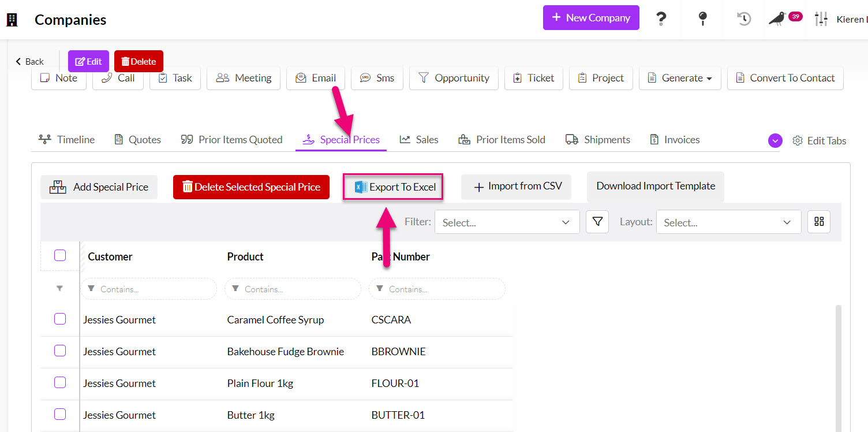Screen dimensions: 868x432
Task: Click the New Company button
Action: tap(590, 18)
